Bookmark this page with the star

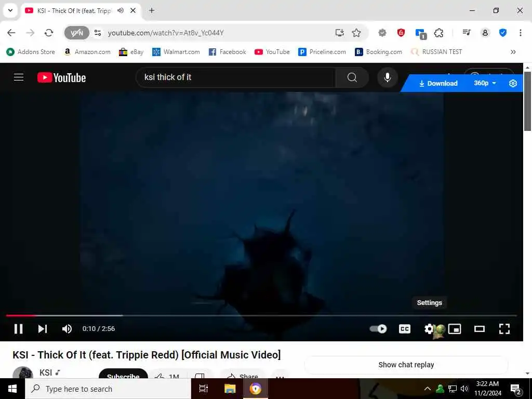pyautogui.click(x=356, y=33)
